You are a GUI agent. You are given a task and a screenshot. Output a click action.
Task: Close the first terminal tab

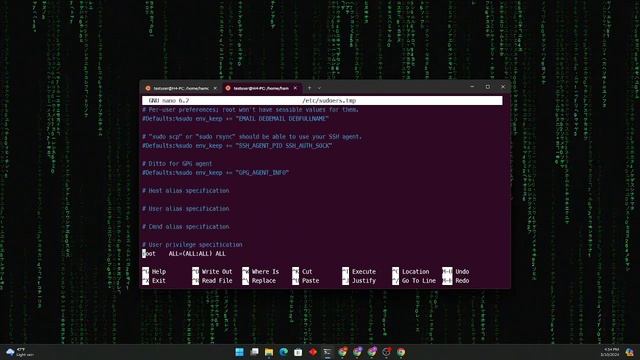coord(215,88)
